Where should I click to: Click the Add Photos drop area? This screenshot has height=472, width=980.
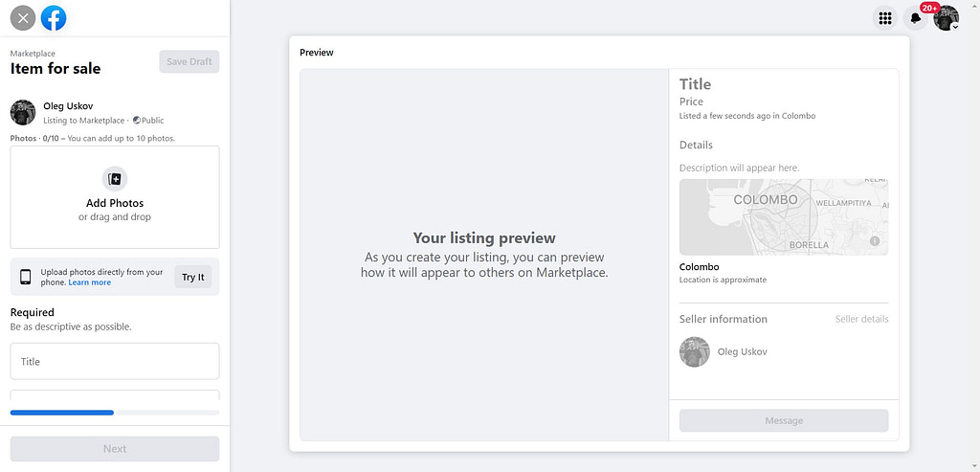pyautogui.click(x=115, y=197)
